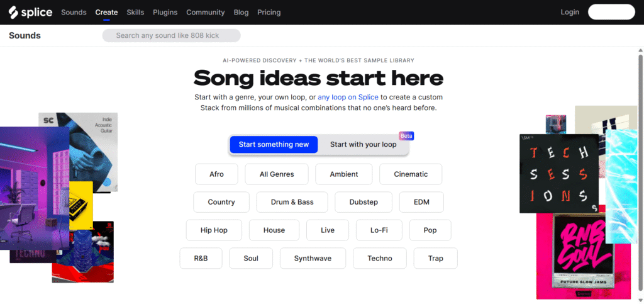Switch to Start with your loop
This screenshot has height=304, width=644.
(x=363, y=145)
